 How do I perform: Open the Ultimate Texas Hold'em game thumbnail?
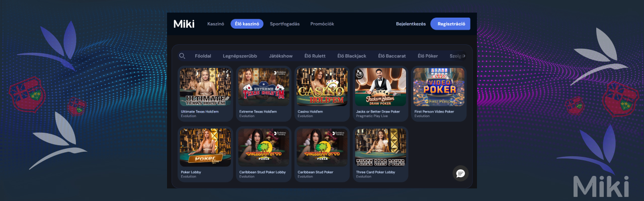click(205, 87)
